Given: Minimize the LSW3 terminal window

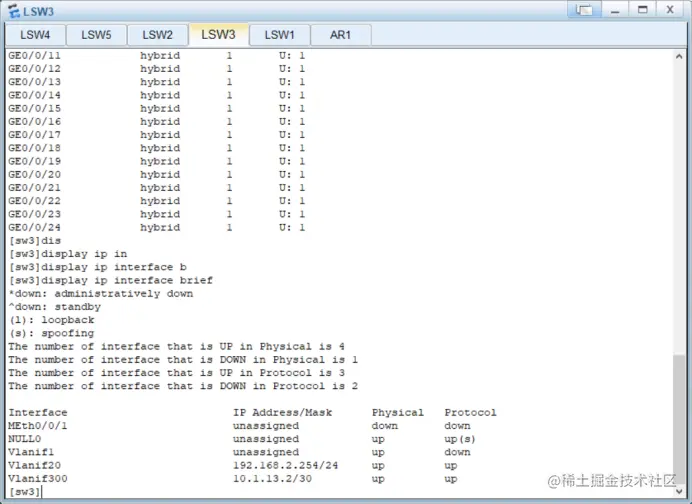Looking at the screenshot, I should [615, 10].
